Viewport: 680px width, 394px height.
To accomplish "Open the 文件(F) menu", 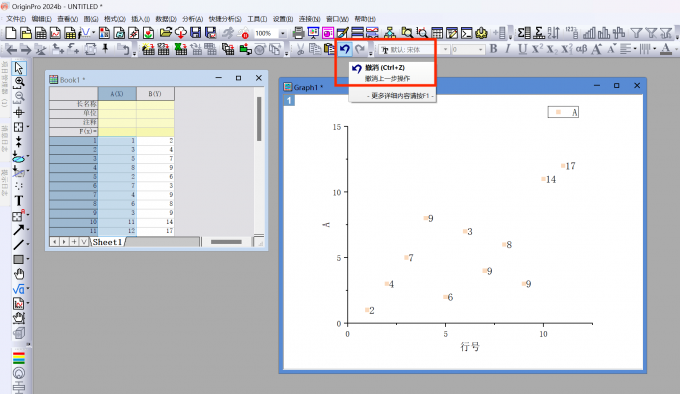I will 16,19.
